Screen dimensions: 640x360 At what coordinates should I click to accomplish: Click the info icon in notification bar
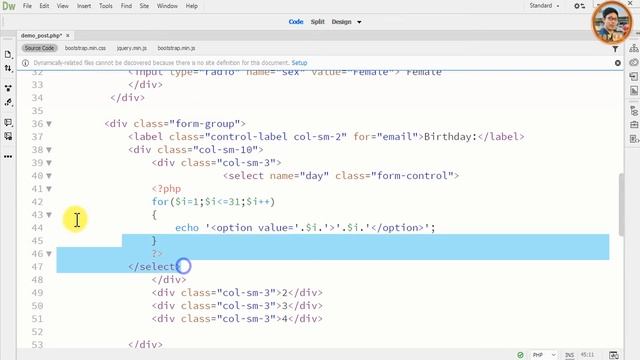pos(25,63)
